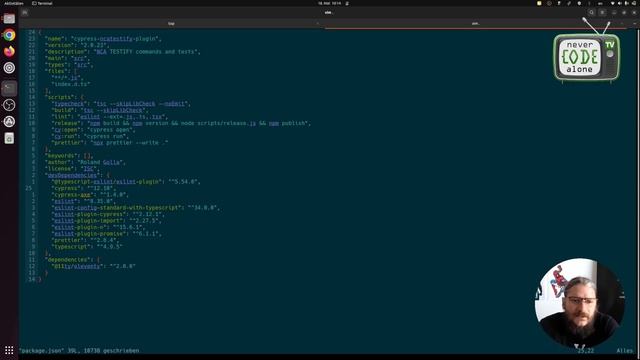Switch to the second terminal tab
Viewport: 640px width, 360px height.
pyautogui.click(x=476, y=24)
